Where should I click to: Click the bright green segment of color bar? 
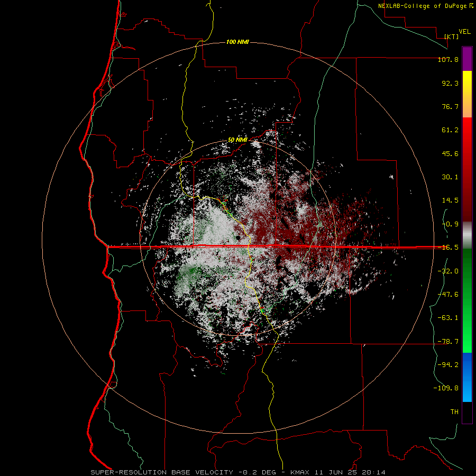[467, 300]
